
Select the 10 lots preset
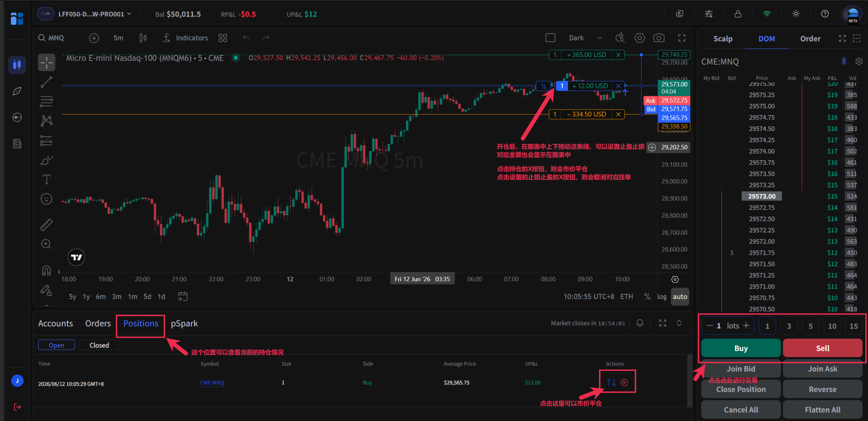(832, 326)
